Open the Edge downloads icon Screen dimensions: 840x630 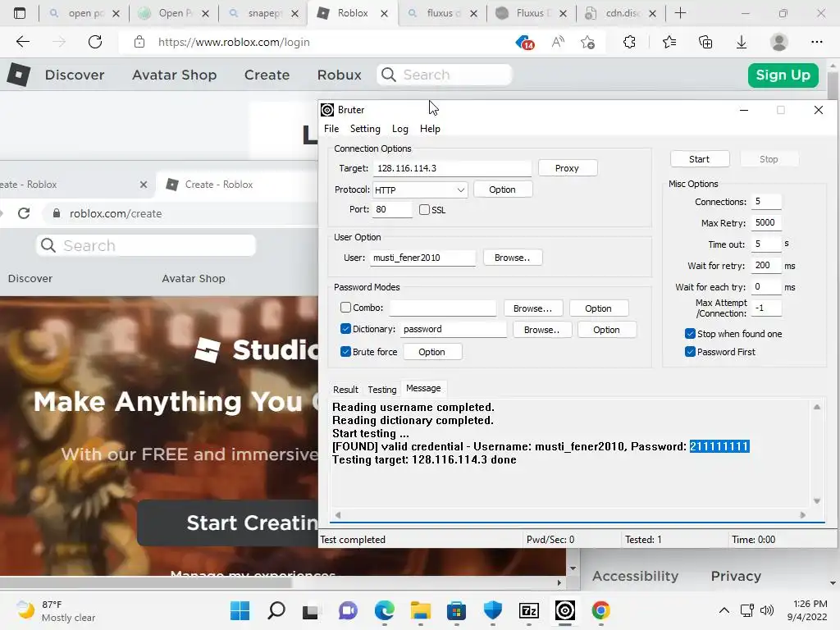coord(742,42)
